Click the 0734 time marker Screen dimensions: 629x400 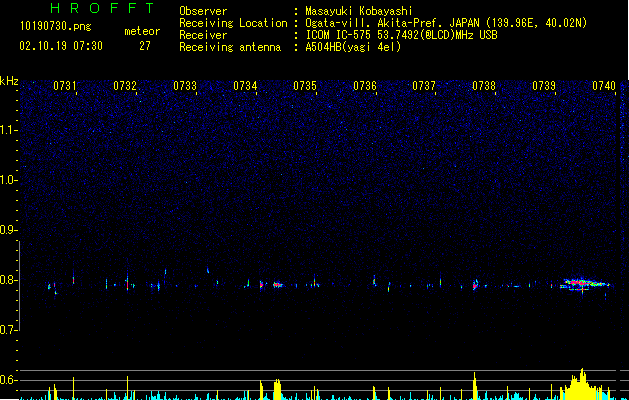245,86
